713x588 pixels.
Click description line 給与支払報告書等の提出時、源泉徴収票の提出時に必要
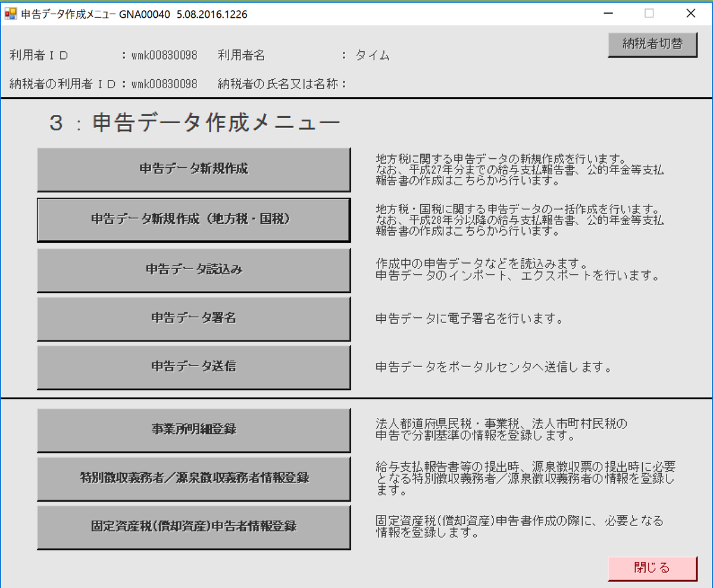pyautogui.click(x=526, y=467)
